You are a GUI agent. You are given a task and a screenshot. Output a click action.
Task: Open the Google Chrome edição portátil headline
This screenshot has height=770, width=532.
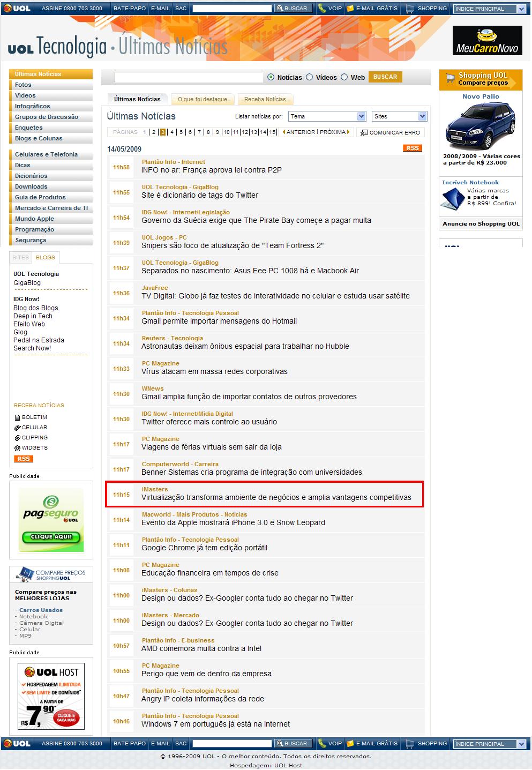pyautogui.click(x=204, y=548)
